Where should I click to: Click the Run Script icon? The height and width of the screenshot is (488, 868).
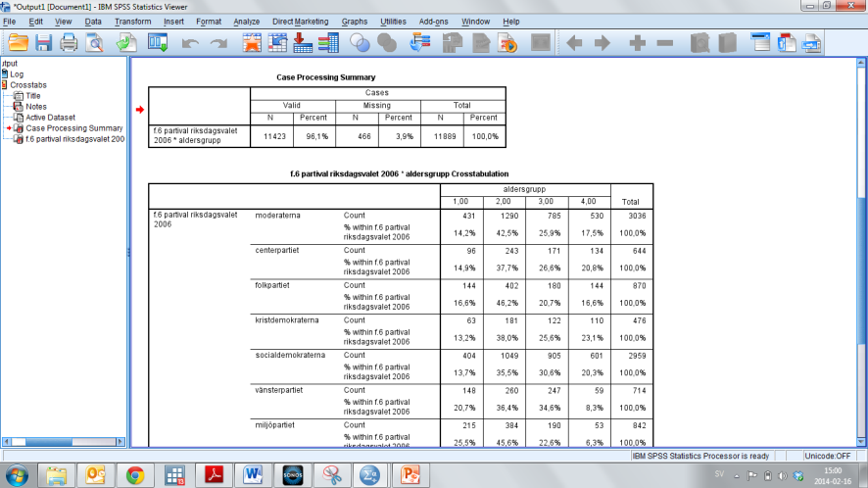507,43
